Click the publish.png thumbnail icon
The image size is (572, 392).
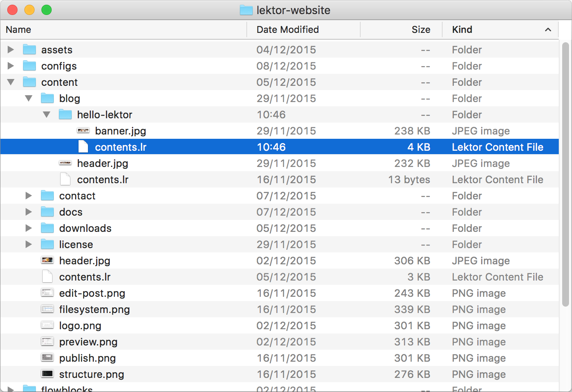coord(47,358)
